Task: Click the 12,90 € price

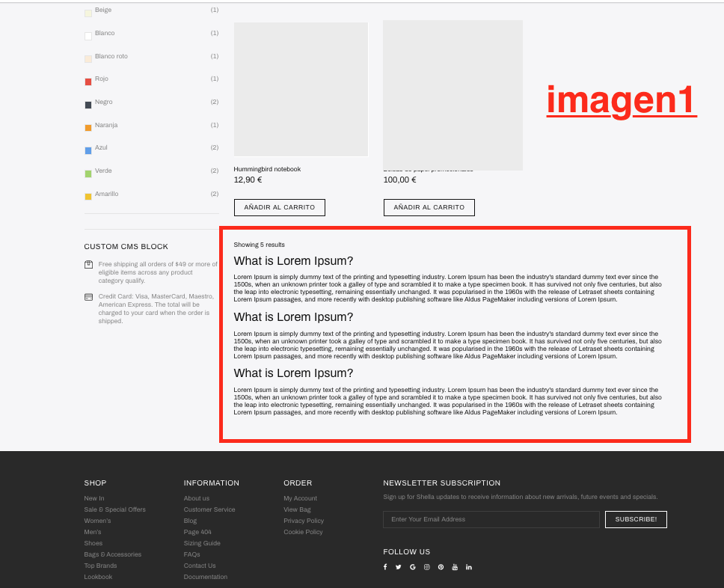Action: pyautogui.click(x=248, y=180)
